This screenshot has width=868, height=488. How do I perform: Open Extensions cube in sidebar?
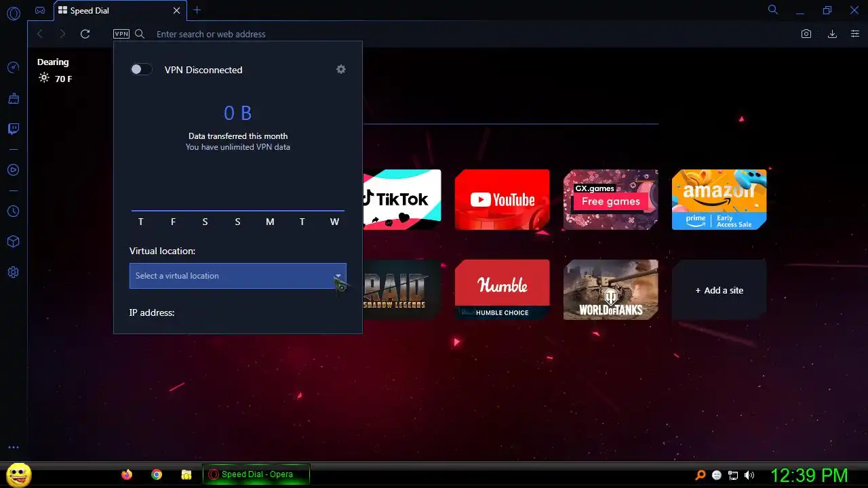point(13,242)
